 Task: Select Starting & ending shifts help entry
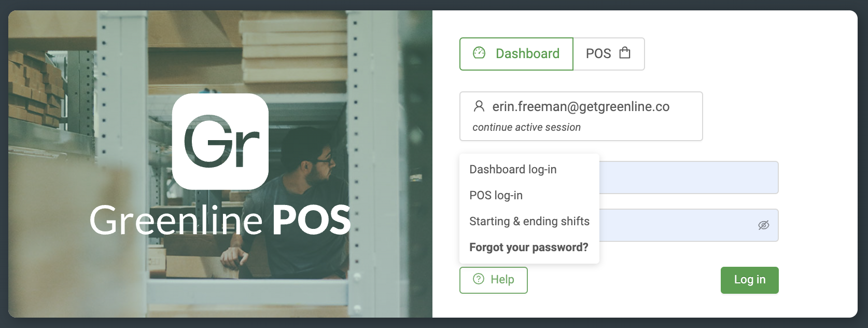pyautogui.click(x=529, y=222)
